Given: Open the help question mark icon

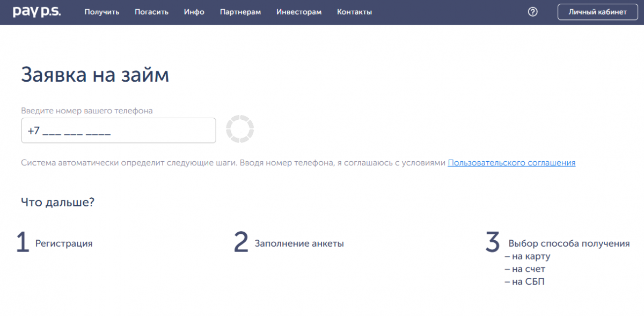Looking at the screenshot, I should (532, 12).
